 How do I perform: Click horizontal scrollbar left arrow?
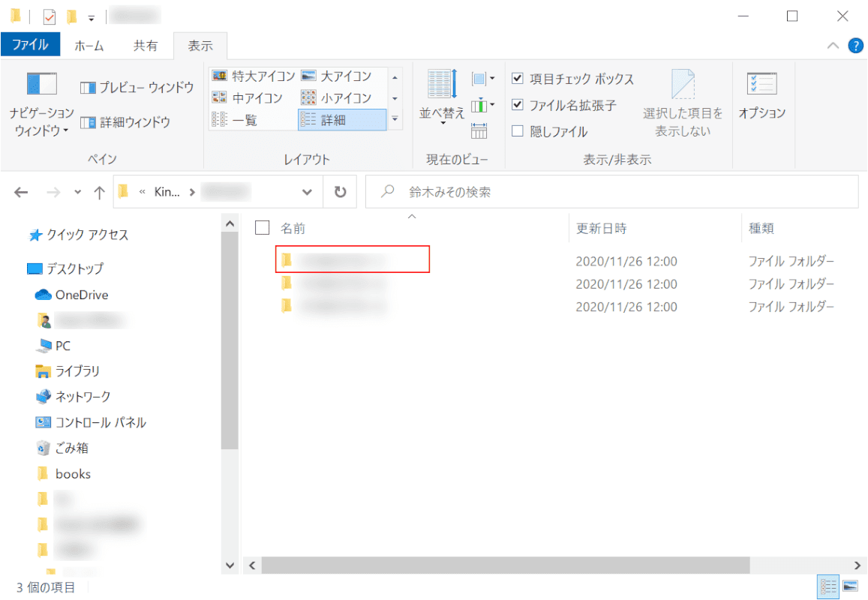click(x=252, y=565)
